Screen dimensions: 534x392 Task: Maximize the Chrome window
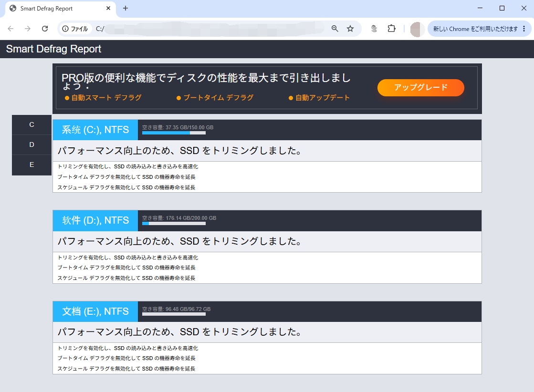(502, 8)
